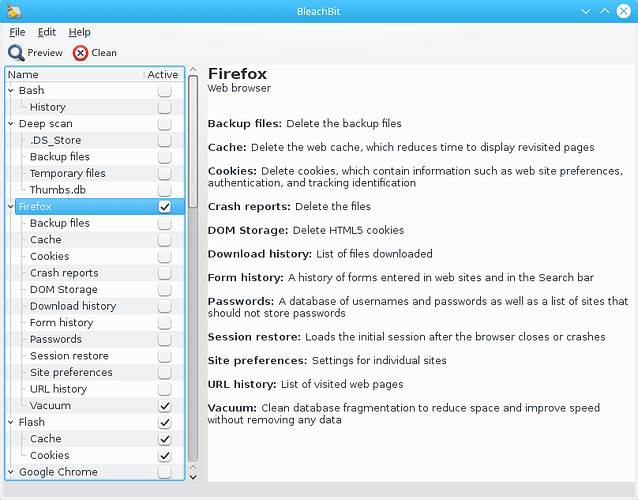Collapse the Firefox tree group
638x500 pixels.
(11, 207)
